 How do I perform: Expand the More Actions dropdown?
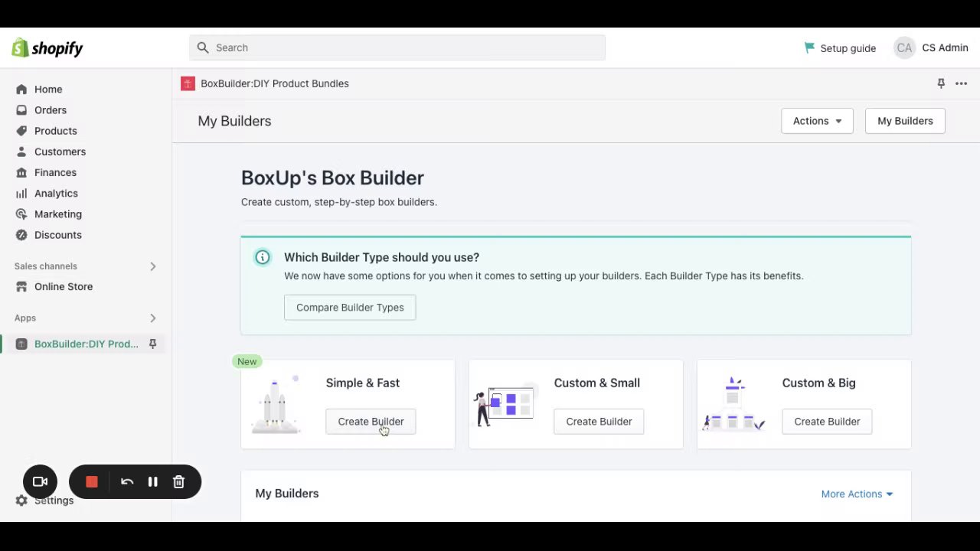pyautogui.click(x=857, y=494)
